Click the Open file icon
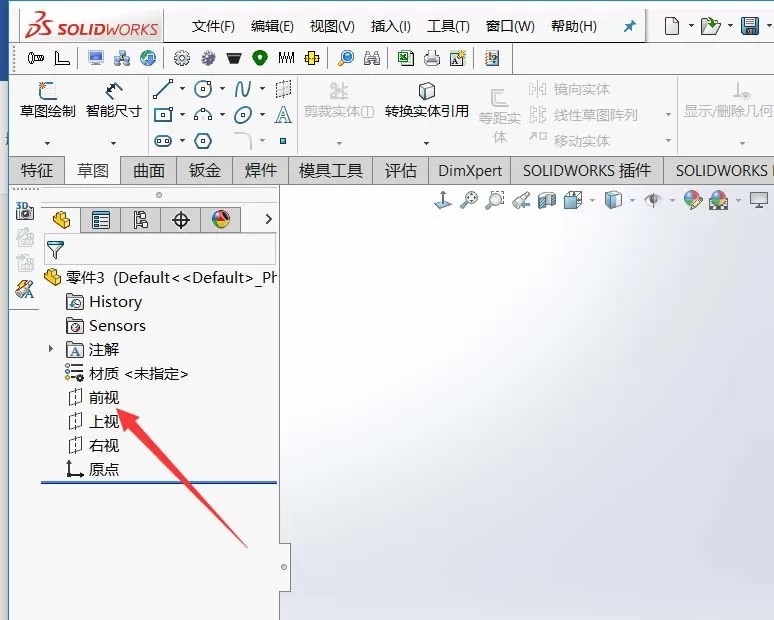This screenshot has width=774, height=620. point(710,26)
